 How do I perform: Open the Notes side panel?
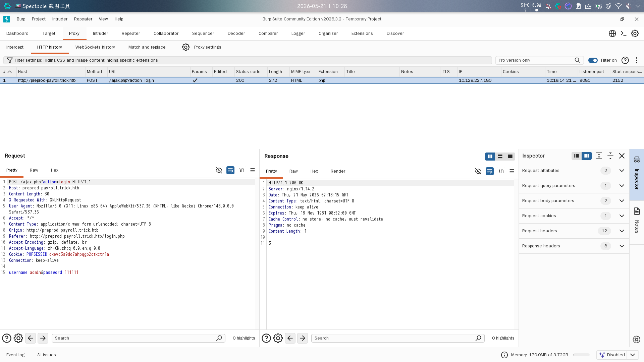coord(637,222)
